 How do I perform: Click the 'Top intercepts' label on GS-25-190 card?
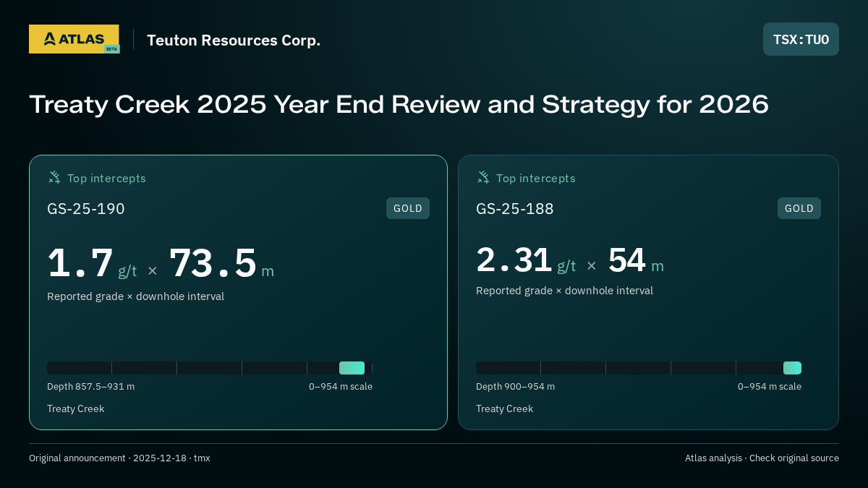coord(106,179)
